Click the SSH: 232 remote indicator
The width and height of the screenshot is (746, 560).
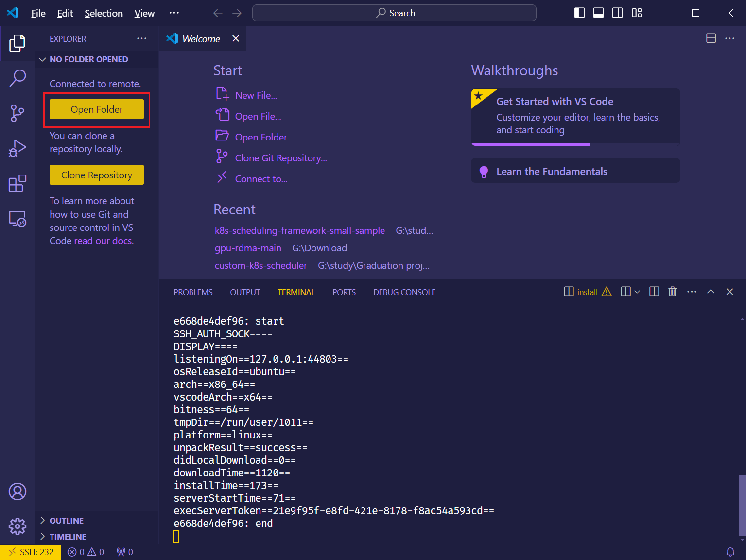pos(31,552)
